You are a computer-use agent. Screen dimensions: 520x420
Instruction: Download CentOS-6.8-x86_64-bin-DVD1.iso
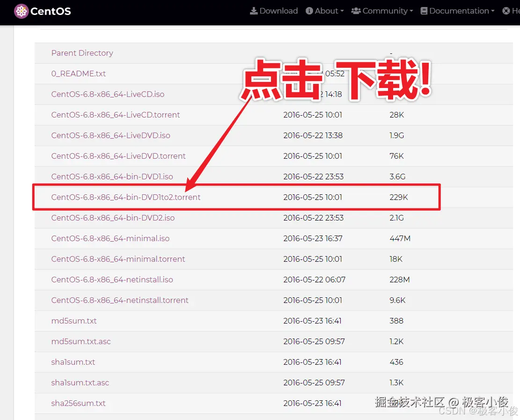click(112, 177)
